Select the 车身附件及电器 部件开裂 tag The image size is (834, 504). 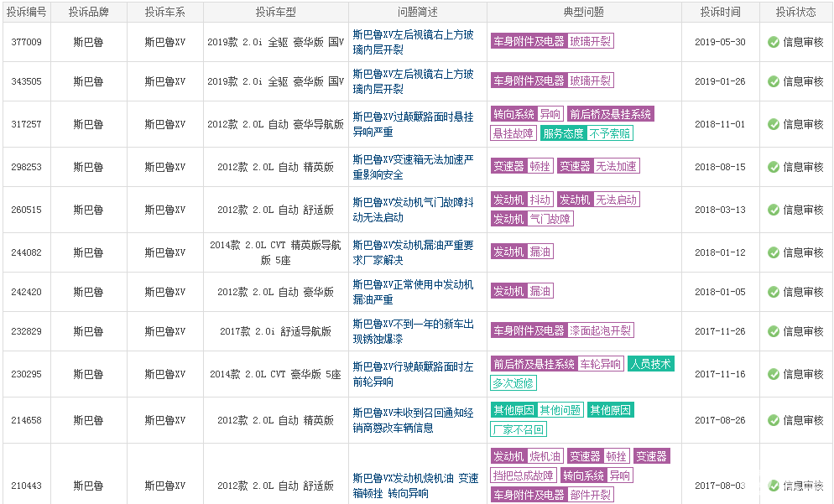click(x=552, y=495)
